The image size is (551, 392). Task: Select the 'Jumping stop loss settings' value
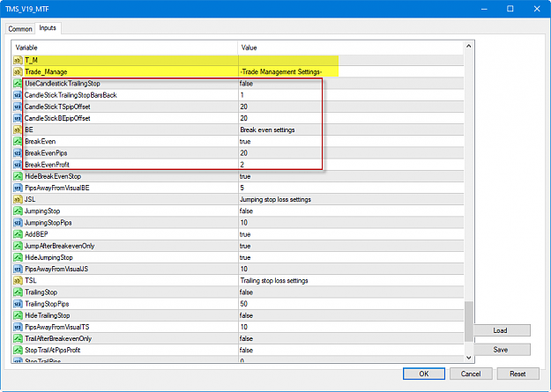point(275,199)
